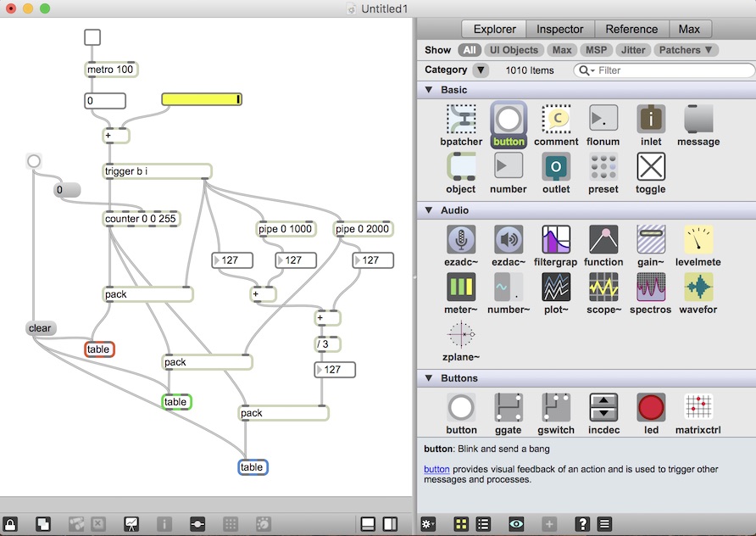
Task: Choose the matrixctrl object icon
Action: [x=698, y=408]
